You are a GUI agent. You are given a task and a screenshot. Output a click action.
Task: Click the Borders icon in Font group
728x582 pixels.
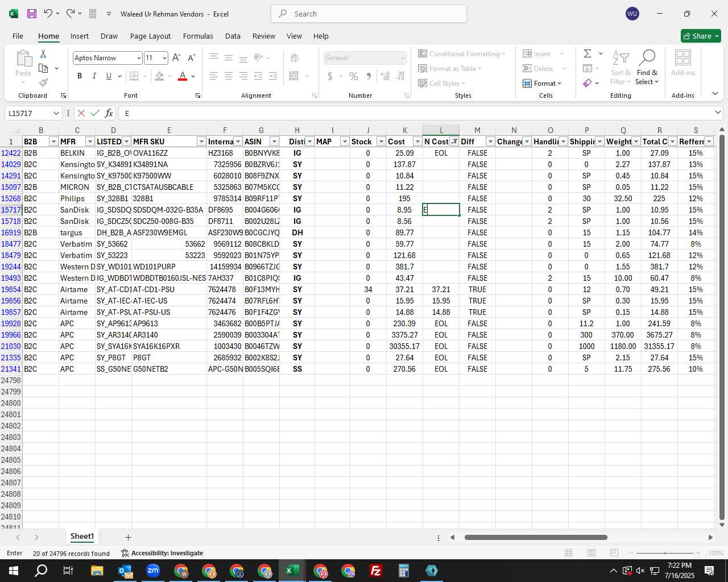click(134, 76)
